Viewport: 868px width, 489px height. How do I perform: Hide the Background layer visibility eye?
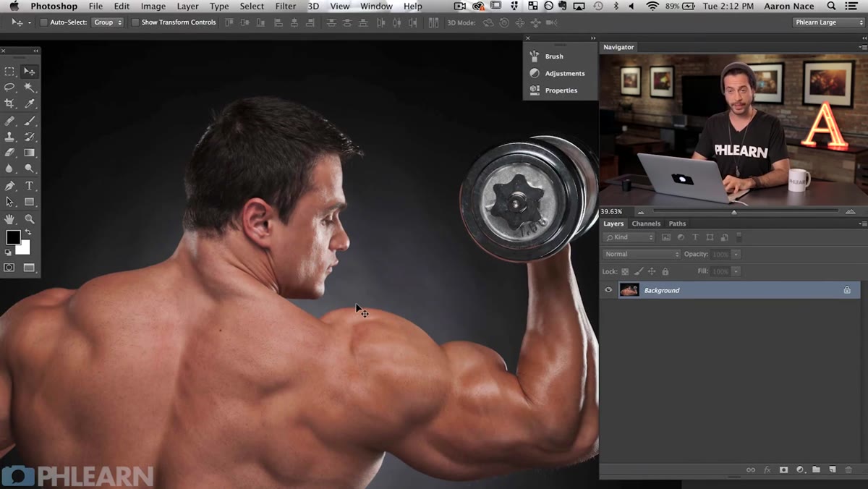(608, 290)
